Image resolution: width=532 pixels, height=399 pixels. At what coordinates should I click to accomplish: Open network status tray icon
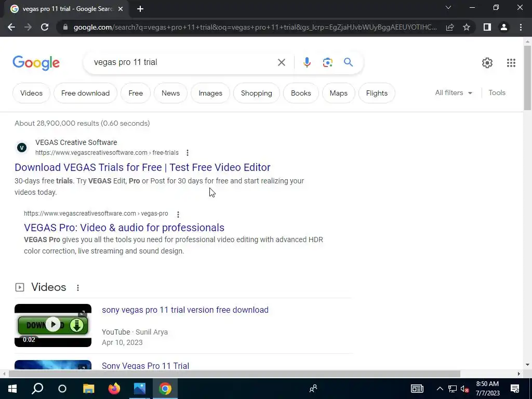(453, 389)
